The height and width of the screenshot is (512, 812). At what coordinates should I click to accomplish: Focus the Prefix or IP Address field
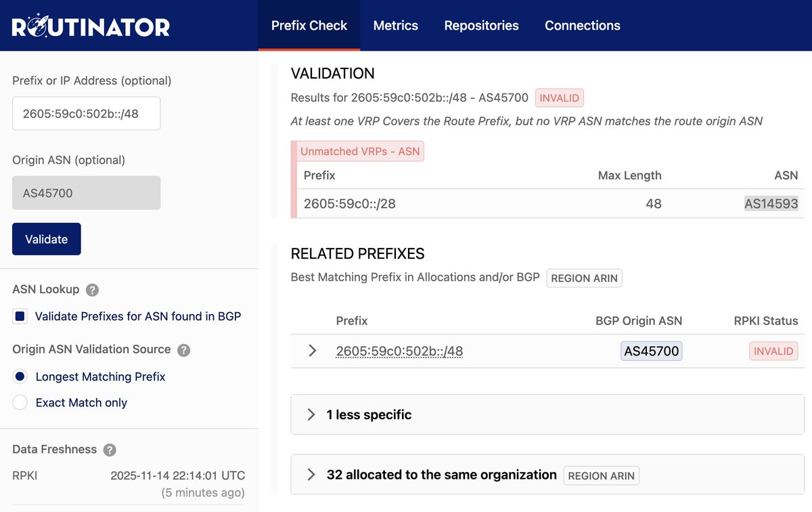(x=86, y=113)
